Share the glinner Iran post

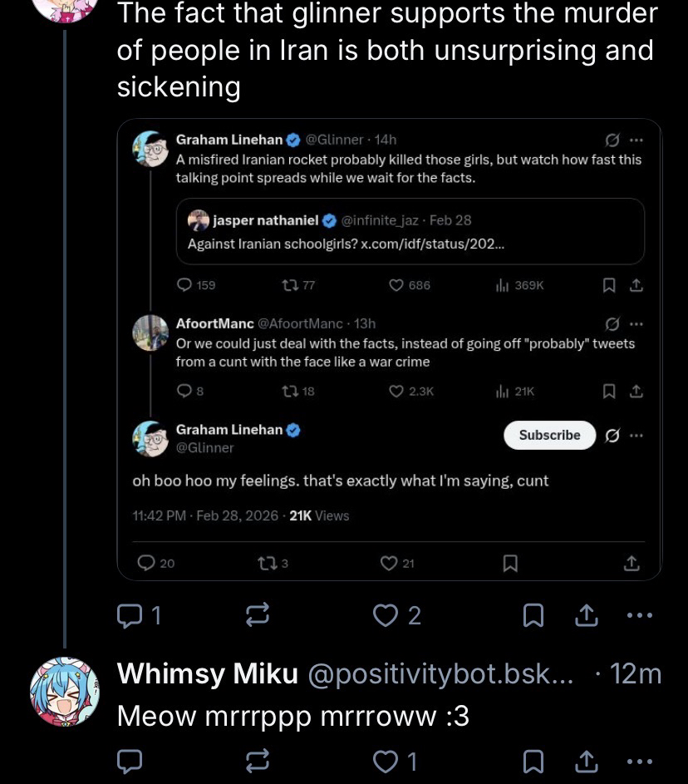point(586,615)
